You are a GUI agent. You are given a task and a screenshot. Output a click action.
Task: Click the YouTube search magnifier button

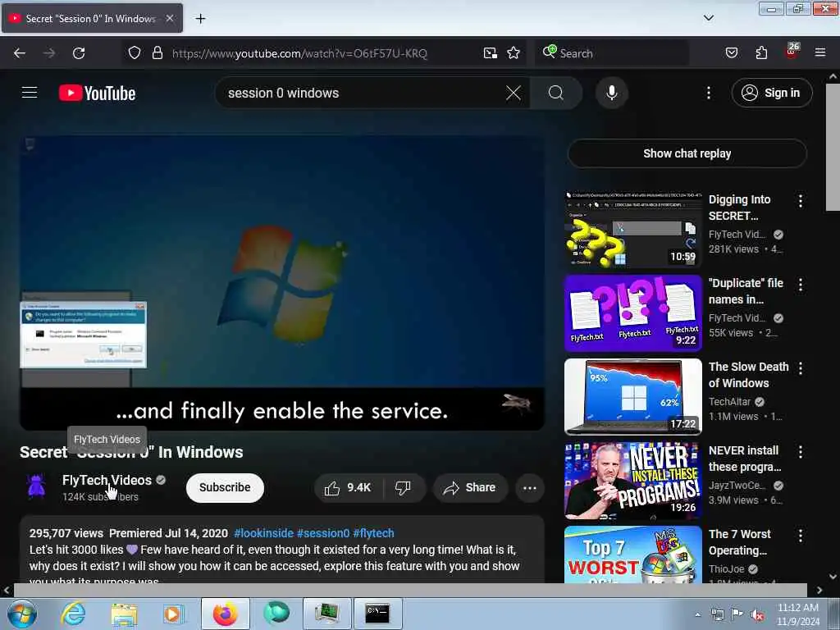click(x=556, y=93)
